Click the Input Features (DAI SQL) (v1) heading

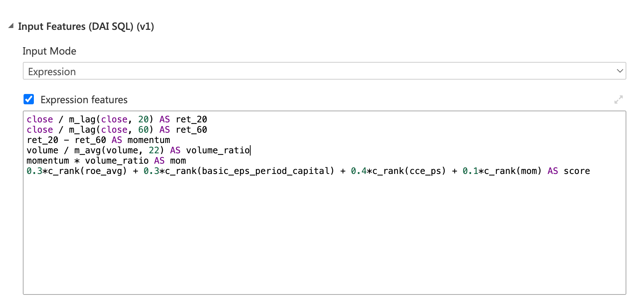tap(86, 27)
